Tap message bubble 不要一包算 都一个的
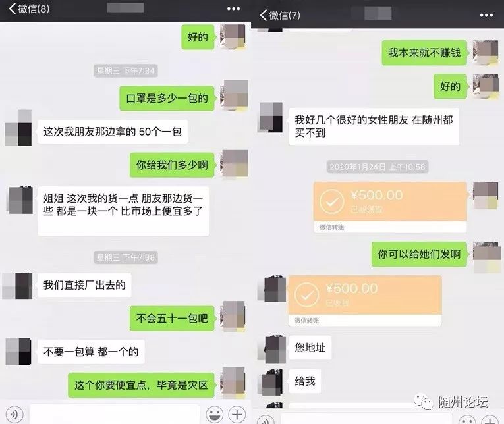The image size is (504, 424). point(91,352)
